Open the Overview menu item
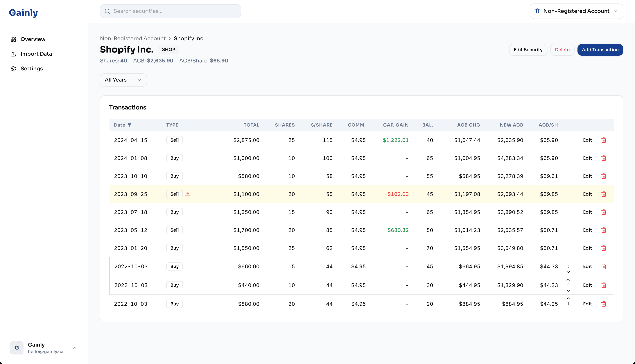The height and width of the screenshot is (364, 635). pyautogui.click(x=33, y=39)
